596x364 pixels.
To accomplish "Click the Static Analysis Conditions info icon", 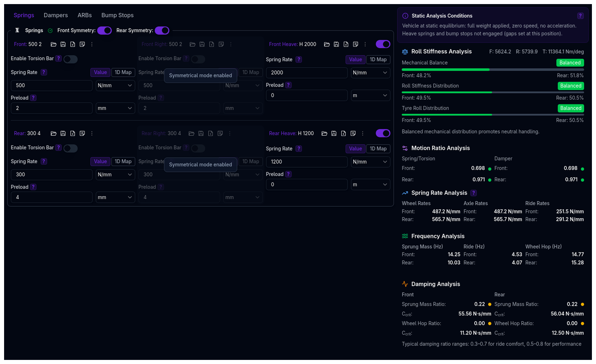I will (405, 16).
